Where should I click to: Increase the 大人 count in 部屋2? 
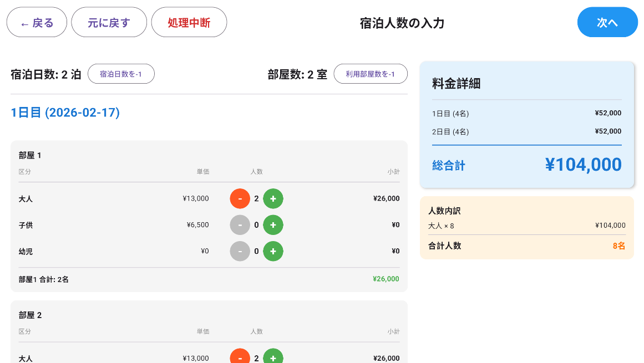273,357
